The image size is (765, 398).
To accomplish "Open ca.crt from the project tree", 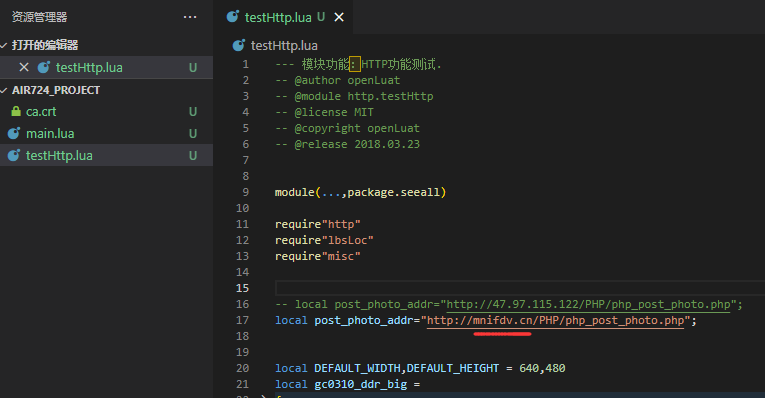I will 106,111.
